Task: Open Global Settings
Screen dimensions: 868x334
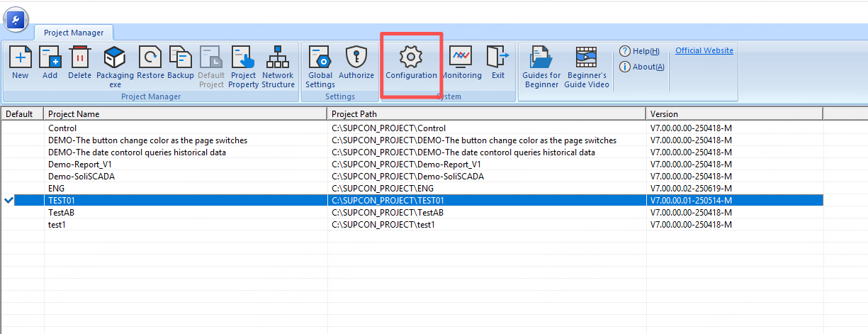Action: click(320, 58)
